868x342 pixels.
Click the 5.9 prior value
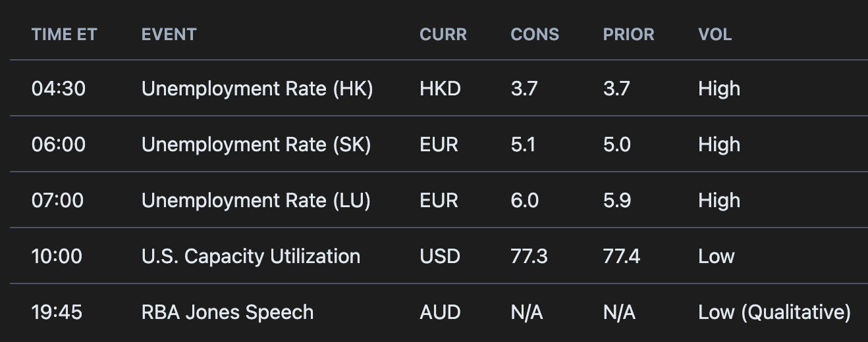coord(617,201)
